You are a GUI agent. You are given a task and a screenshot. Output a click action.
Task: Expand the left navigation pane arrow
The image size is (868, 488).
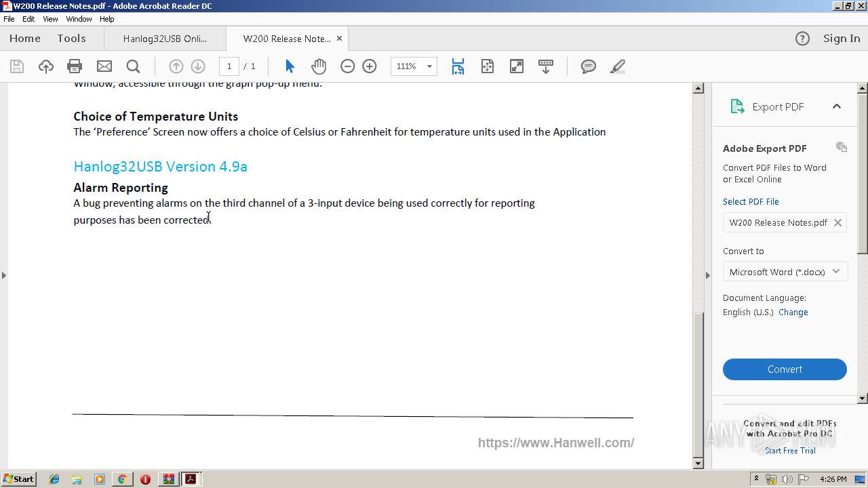pos(4,275)
